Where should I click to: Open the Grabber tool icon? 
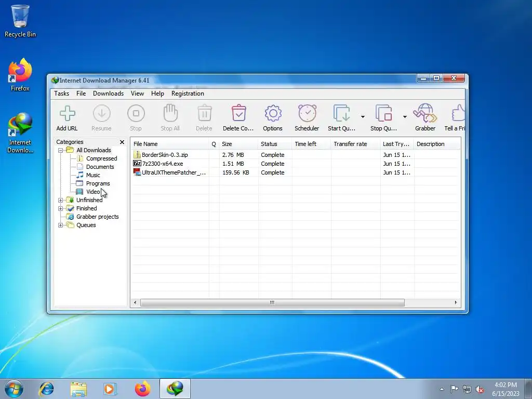coord(425,113)
